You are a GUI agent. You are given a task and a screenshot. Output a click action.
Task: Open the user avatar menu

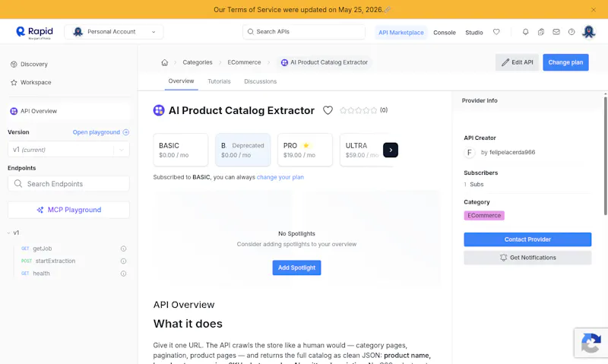[x=588, y=32]
